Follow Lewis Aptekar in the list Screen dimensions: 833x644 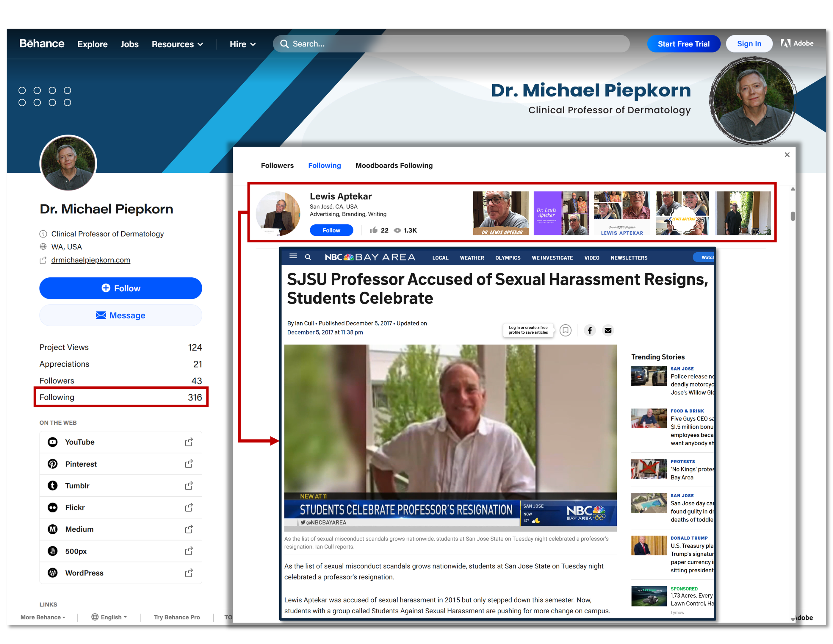[331, 230]
